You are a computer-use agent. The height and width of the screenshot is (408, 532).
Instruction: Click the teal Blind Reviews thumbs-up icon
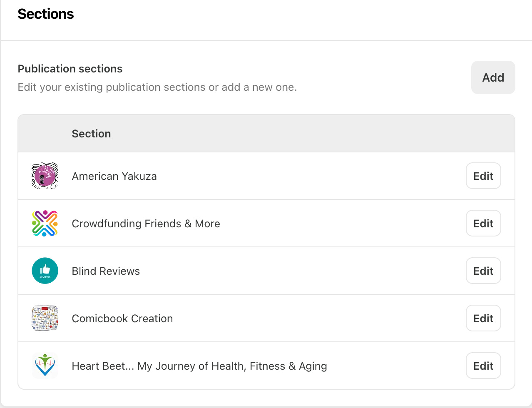(45, 271)
